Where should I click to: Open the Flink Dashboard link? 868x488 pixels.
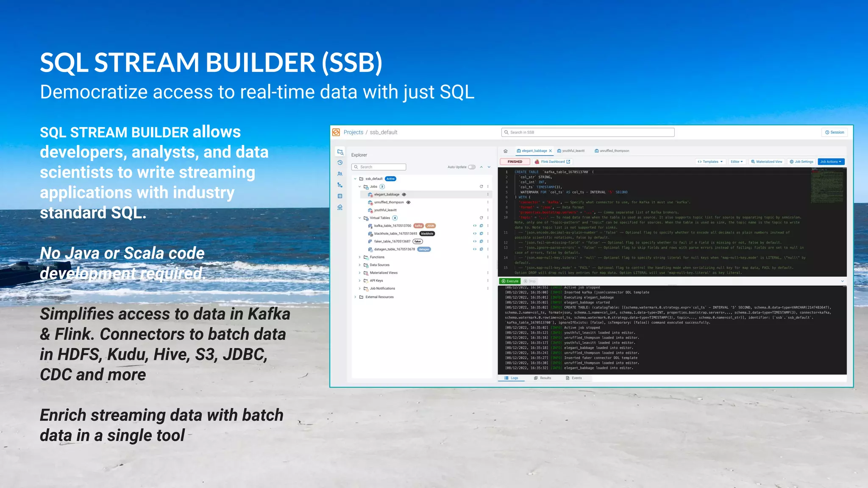[x=553, y=162]
